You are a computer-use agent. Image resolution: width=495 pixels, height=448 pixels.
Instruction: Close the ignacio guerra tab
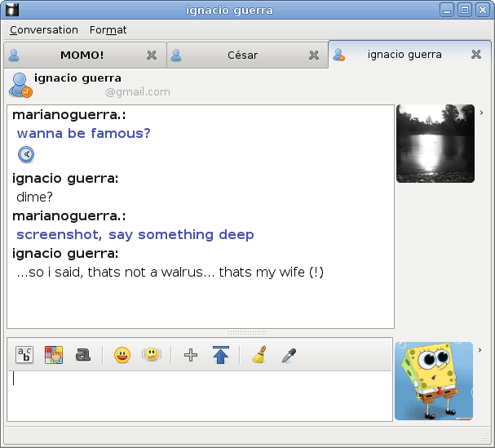(476, 55)
